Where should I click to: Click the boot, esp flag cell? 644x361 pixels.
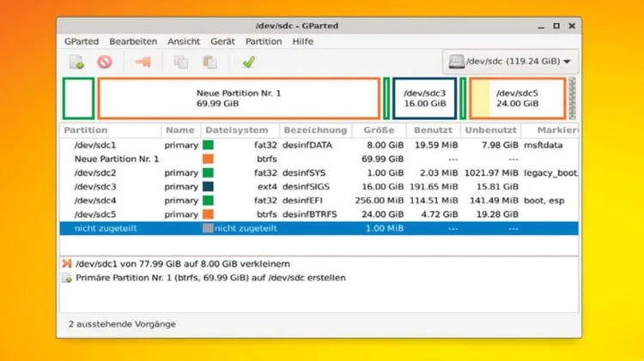coord(544,201)
